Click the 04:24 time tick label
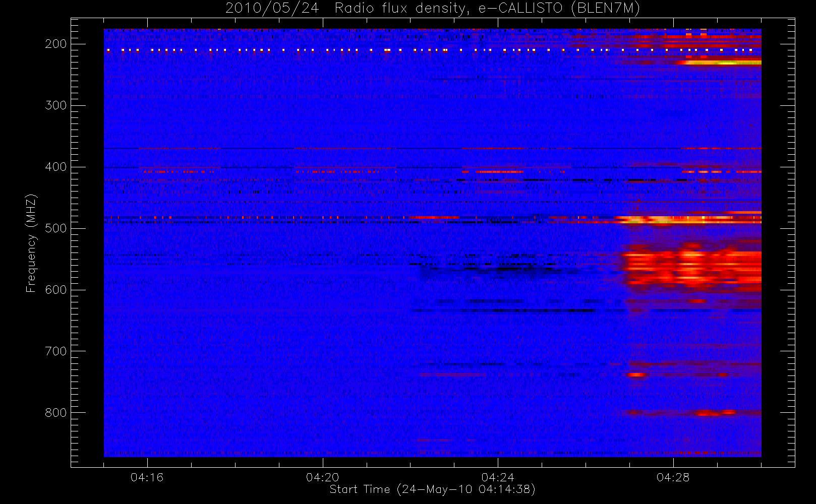The height and width of the screenshot is (504, 816). (x=498, y=477)
